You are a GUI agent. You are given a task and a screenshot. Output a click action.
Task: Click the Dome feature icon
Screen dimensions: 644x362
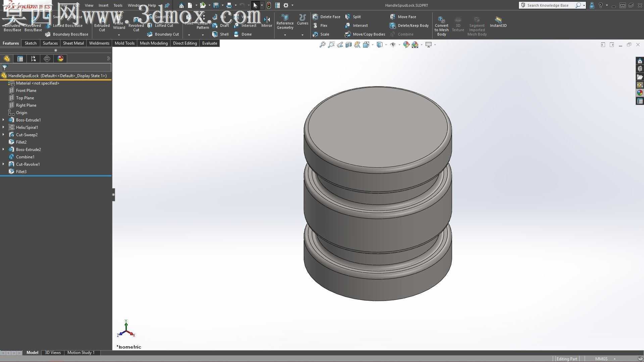coord(236,34)
